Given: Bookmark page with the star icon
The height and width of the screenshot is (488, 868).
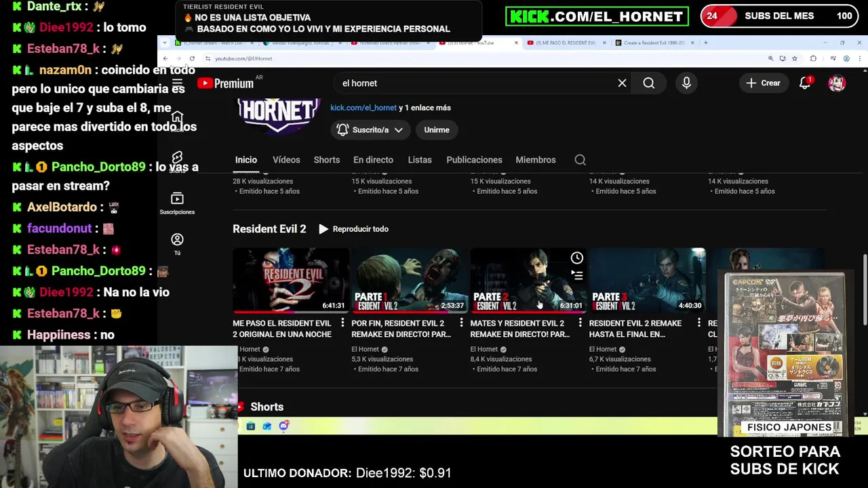Looking at the screenshot, I should click(x=795, y=59).
